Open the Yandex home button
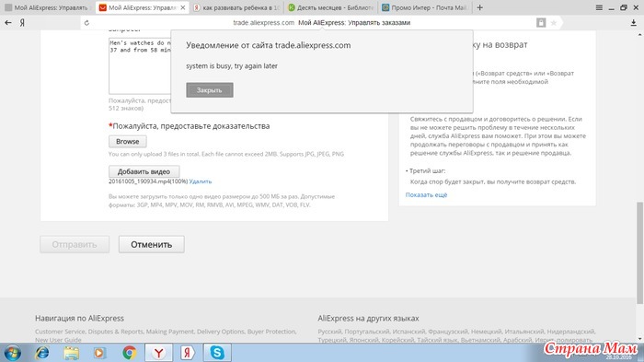Image resolution: width=644 pixels, height=362 pixels. click(22, 23)
